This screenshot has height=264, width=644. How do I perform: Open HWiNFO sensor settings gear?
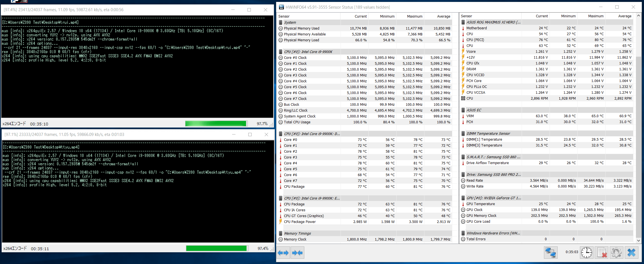click(x=616, y=253)
